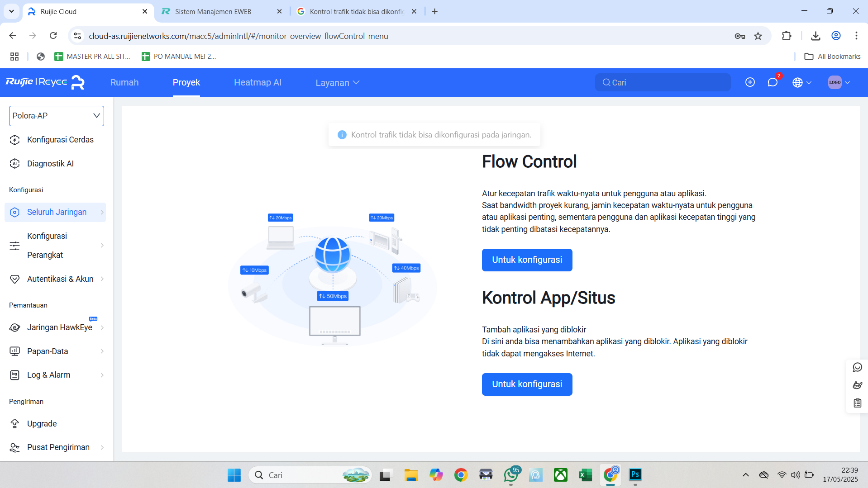Open Excel from the Windows taskbar
This screenshot has width=868, height=488.
point(585,475)
